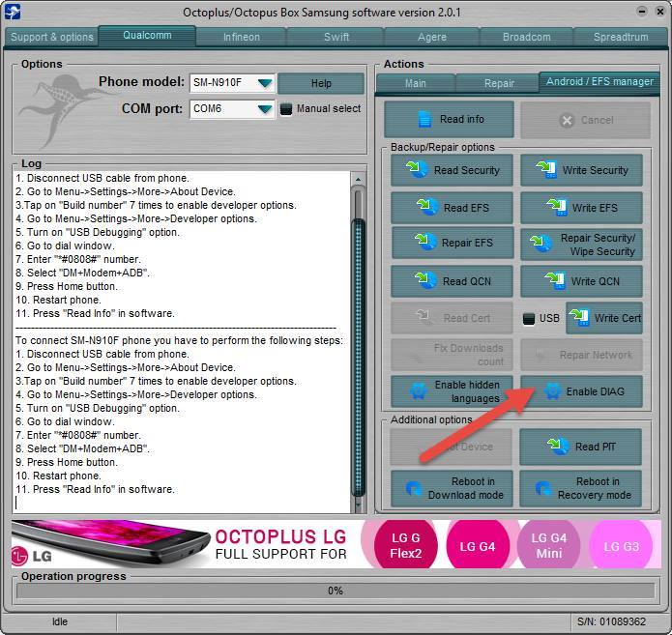This screenshot has width=672, height=635.
Task: Open the Swift tab
Action: 336,38
